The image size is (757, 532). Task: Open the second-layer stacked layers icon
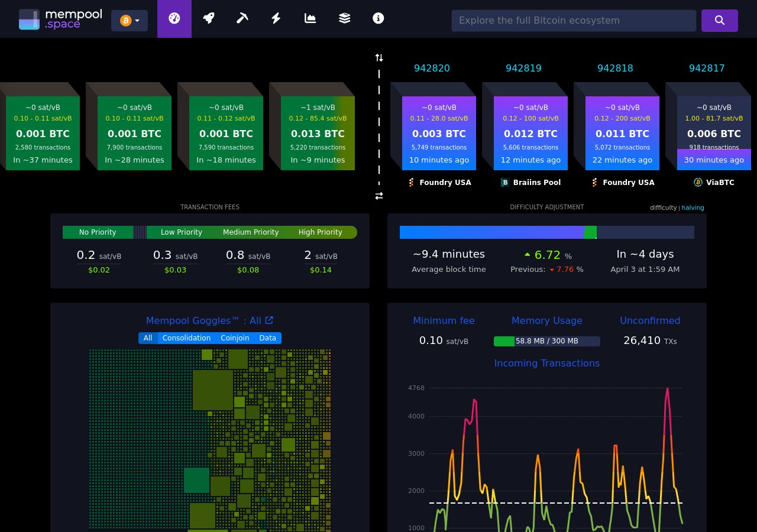[x=344, y=18]
